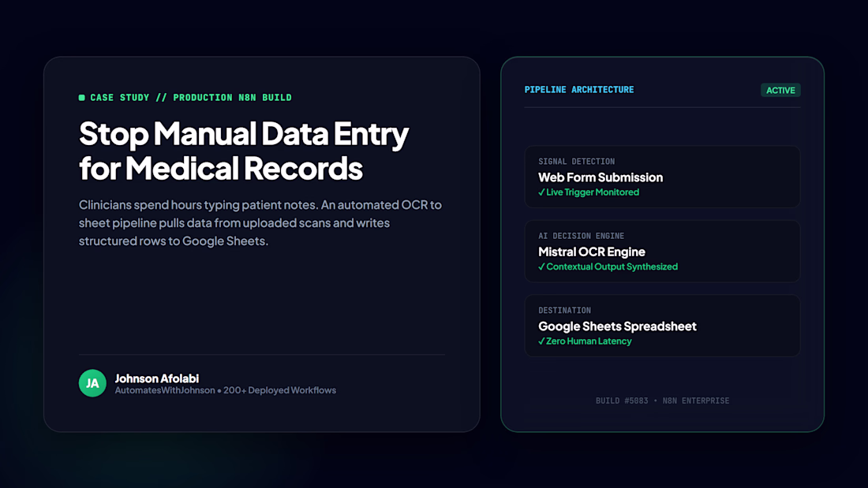Click the Live Trigger Monitored status text
The height and width of the screenshot is (488, 868).
(593, 192)
